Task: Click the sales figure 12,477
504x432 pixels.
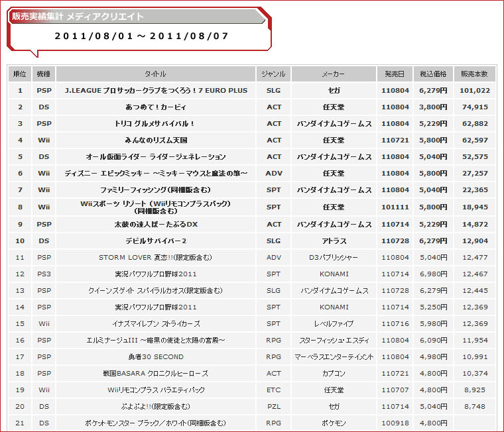Action: pyautogui.click(x=475, y=258)
